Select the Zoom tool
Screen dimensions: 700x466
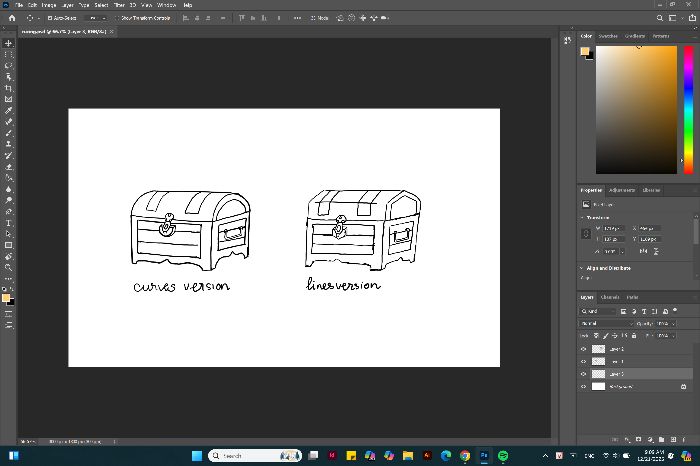[x=8, y=268]
